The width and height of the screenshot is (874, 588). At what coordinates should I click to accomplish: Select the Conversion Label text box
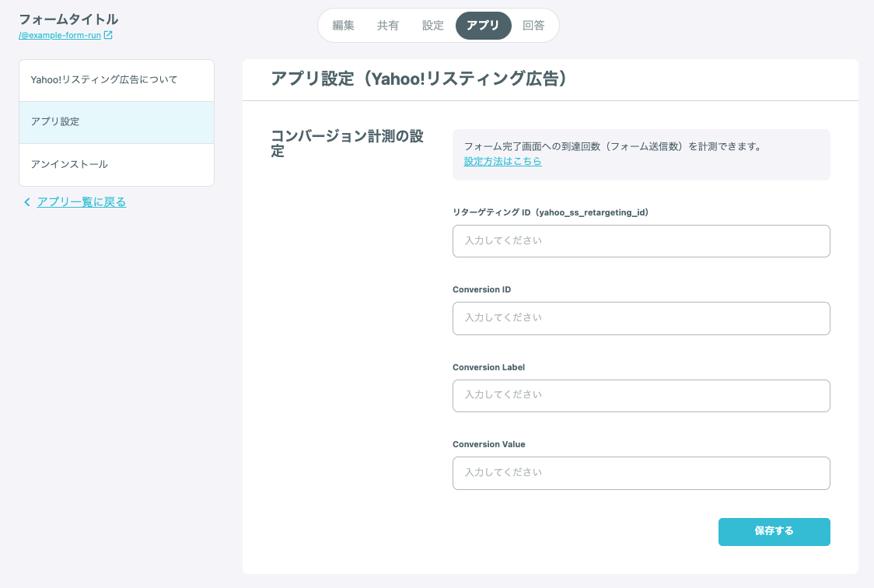[x=641, y=396]
